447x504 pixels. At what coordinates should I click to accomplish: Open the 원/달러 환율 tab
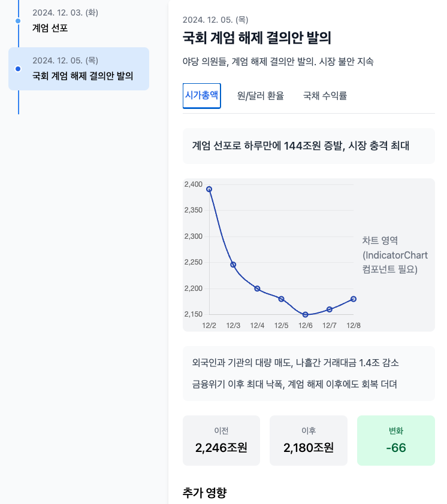(261, 96)
